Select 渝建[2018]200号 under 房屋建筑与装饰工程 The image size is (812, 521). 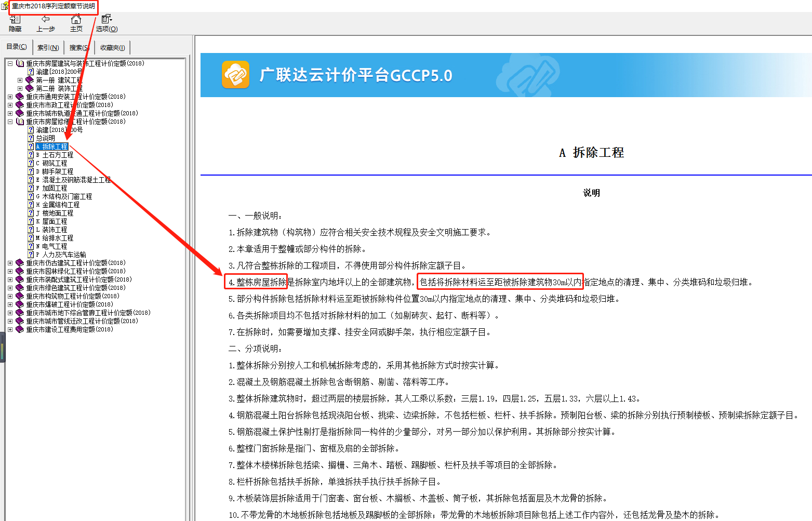pyautogui.click(x=59, y=72)
